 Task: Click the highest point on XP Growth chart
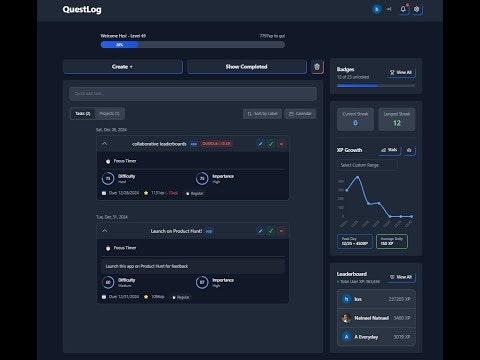(x=358, y=177)
